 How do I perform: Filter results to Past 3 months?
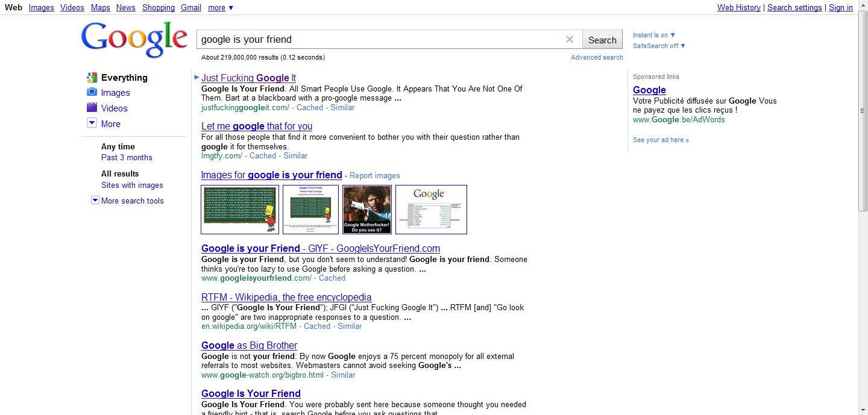[127, 157]
